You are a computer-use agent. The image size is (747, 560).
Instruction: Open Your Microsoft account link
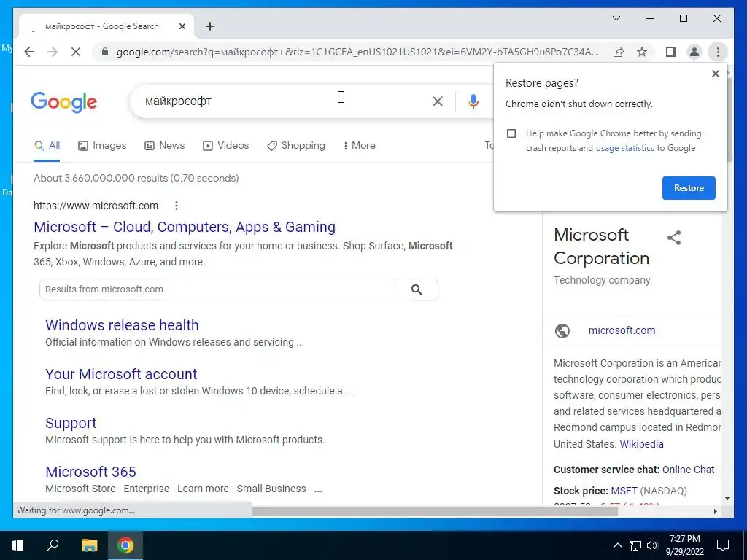point(121,374)
